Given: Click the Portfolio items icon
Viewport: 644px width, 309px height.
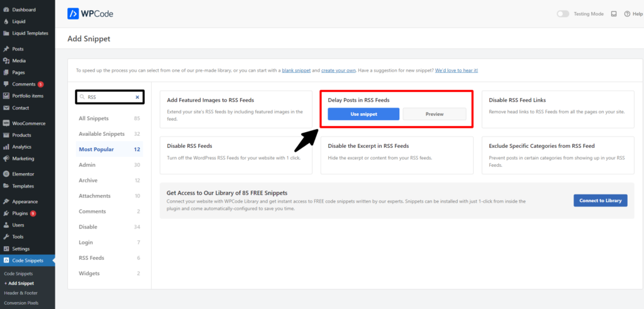Looking at the screenshot, I should (6, 96).
